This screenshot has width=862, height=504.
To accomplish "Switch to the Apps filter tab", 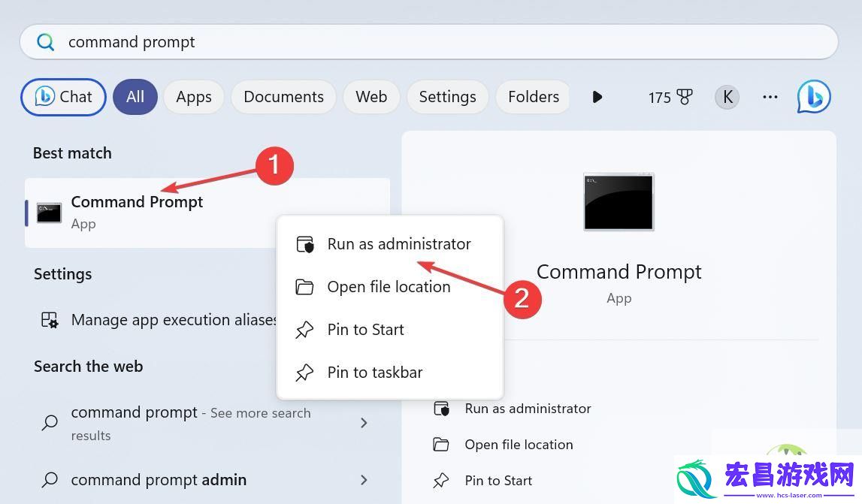I will [x=193, y=97].
